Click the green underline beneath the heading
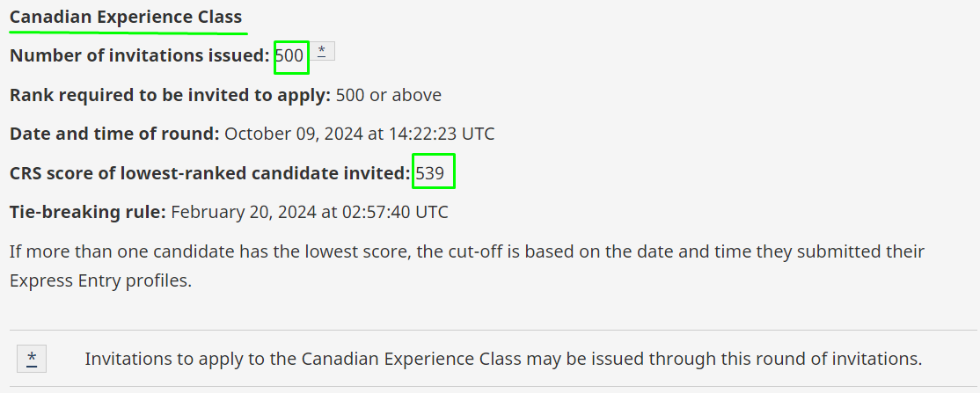 point(128,32)
